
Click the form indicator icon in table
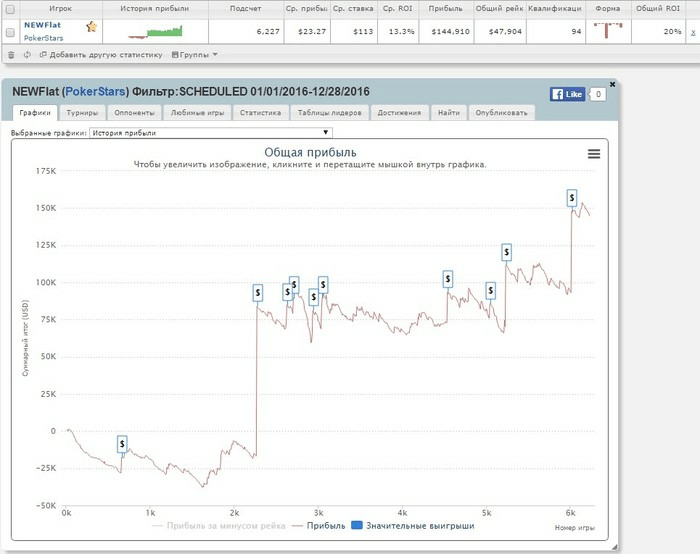pos(606,31)
